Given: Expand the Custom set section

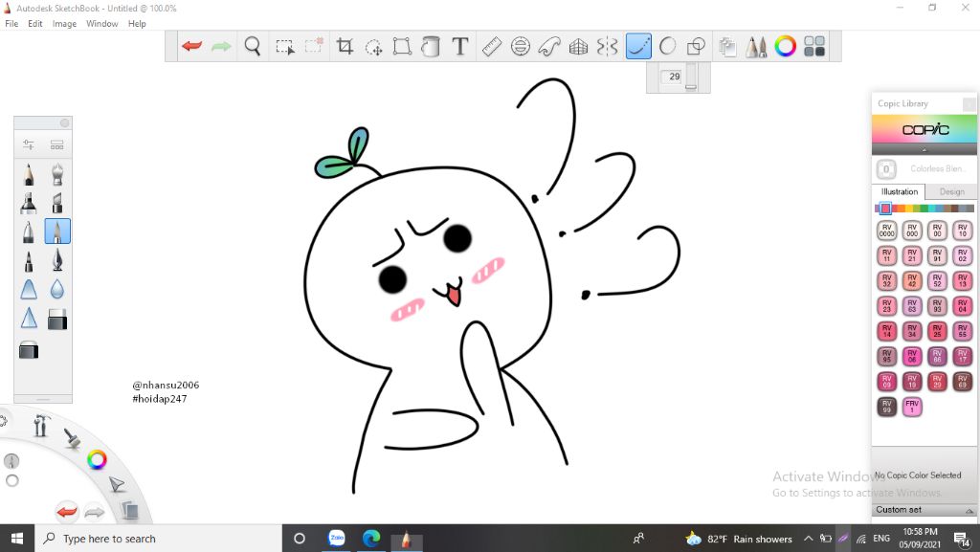Looking at the screenshot, I should point(924,510).
